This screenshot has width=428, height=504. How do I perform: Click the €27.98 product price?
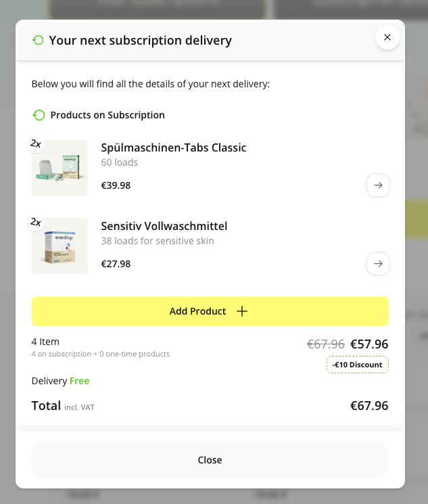point(116,264)
